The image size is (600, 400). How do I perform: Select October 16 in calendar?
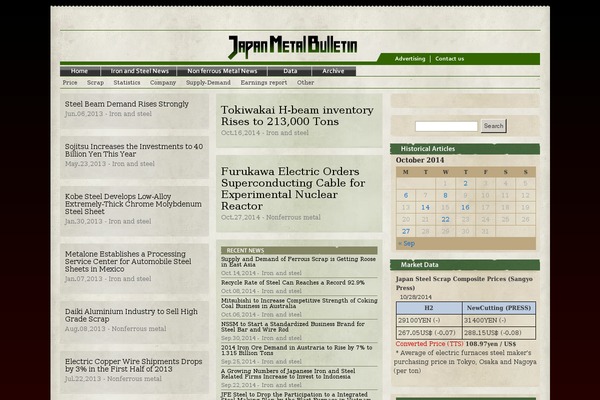(x=465, y=207)
